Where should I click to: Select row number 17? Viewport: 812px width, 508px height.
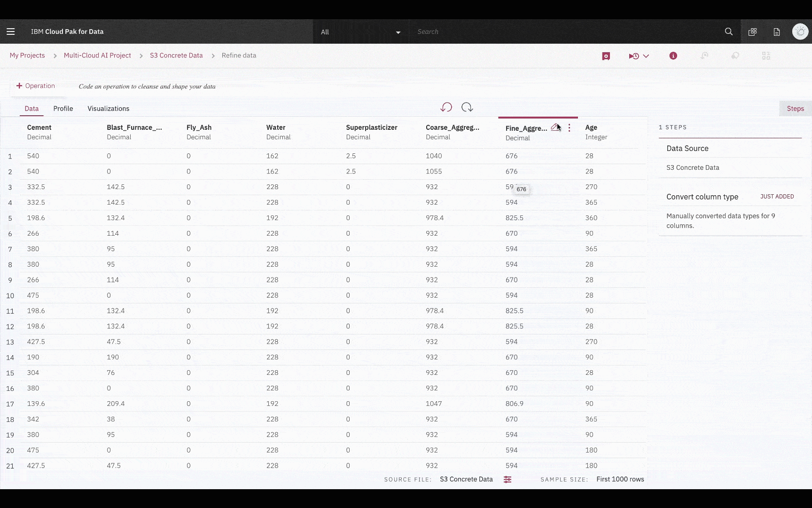coord(10,404)
